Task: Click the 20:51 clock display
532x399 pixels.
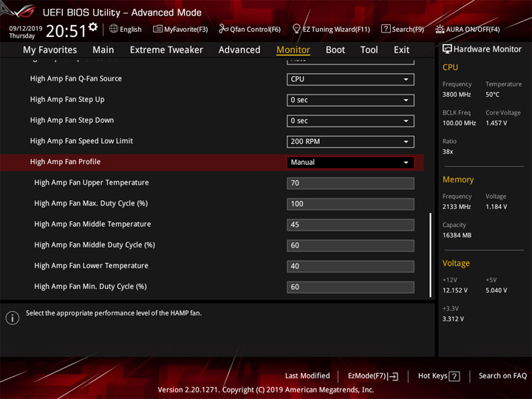Action: (66, 31)
